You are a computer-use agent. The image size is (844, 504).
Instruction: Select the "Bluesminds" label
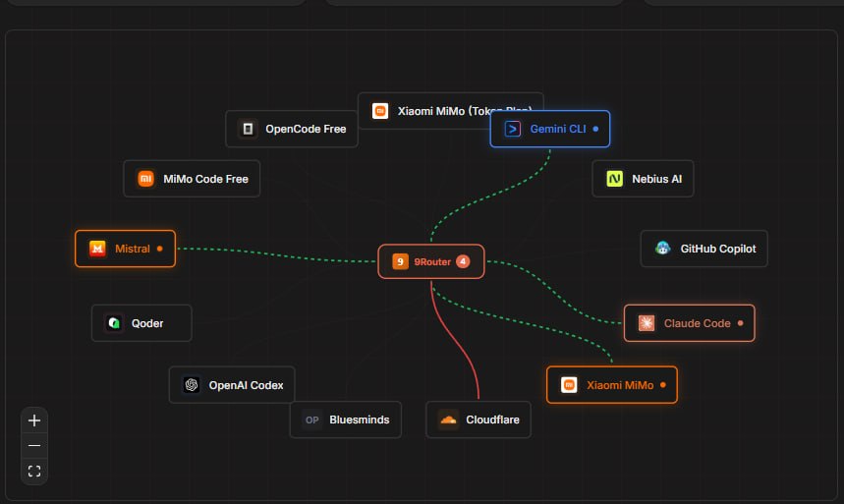pos(360,420)
